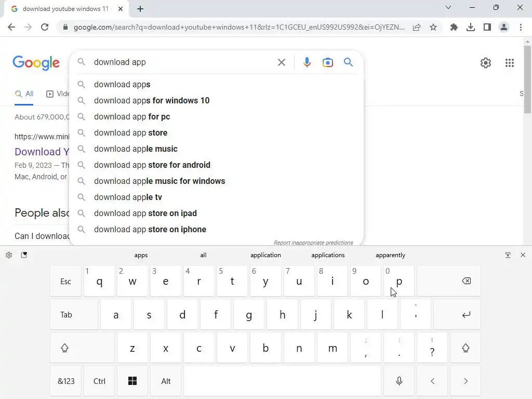This screenshot has width=532, height=399.
Task: Open the touch keyboard settings gear
Action: (9, 255)
